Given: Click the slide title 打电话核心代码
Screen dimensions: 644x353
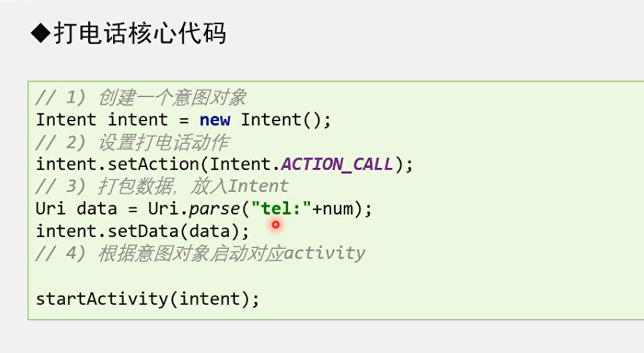Looking at the screenshot, I should click(140, 33).
